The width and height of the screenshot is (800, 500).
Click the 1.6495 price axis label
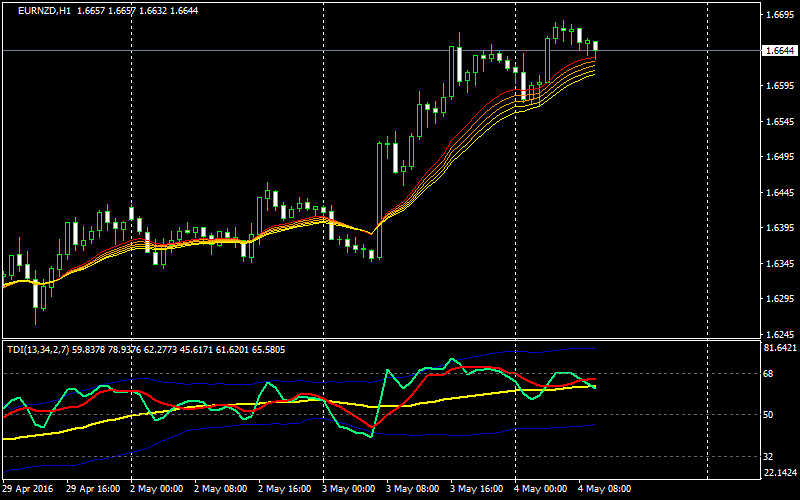[781, 157]
